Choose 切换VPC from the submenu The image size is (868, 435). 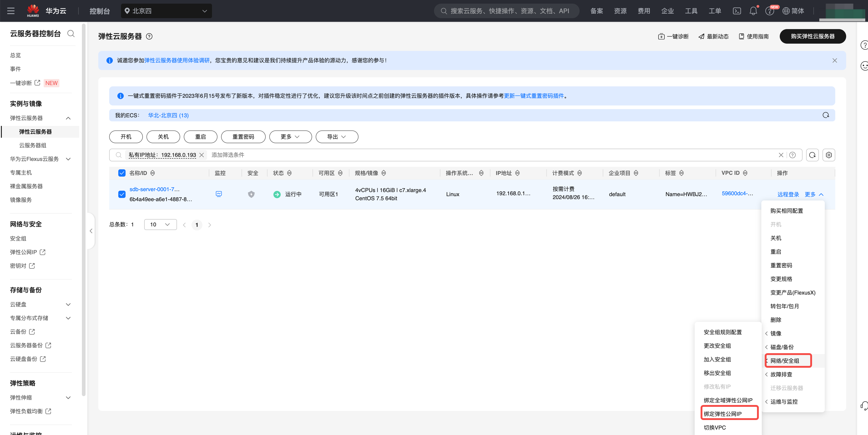(715, 427)
